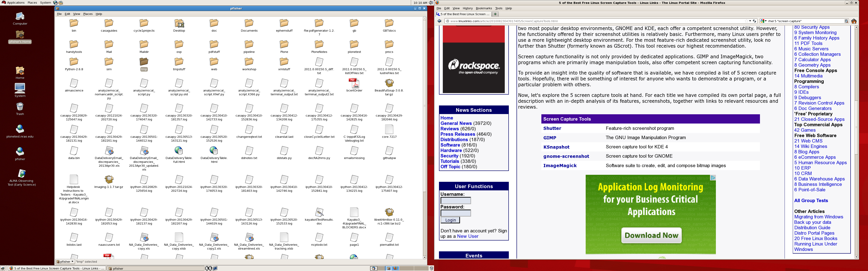Open pfisher location dropdown in status bar
The width and height of the screenshot is (868, 271).
point(65,262)
